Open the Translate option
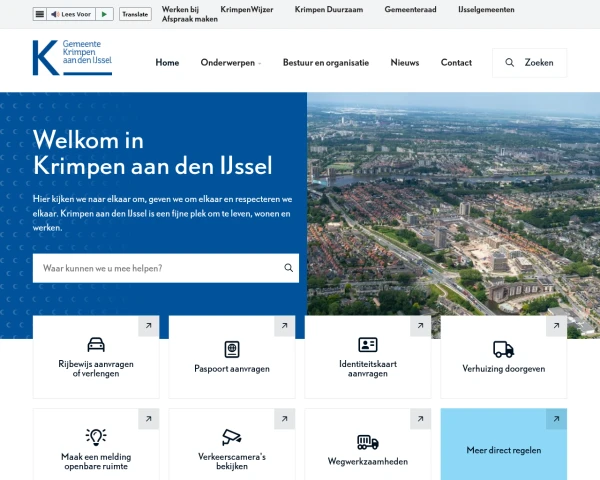Screen dimensions: 600x480 [134, 14]
